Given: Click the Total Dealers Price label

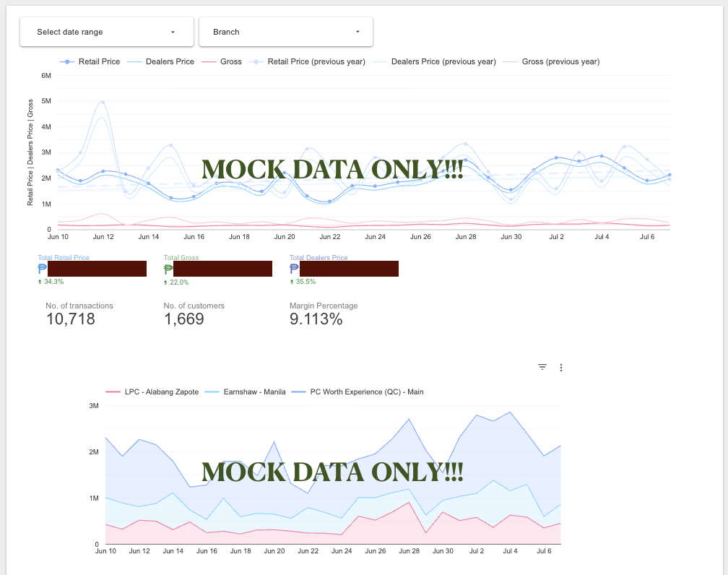Looking at the screenshot, I should pos(318,257).
